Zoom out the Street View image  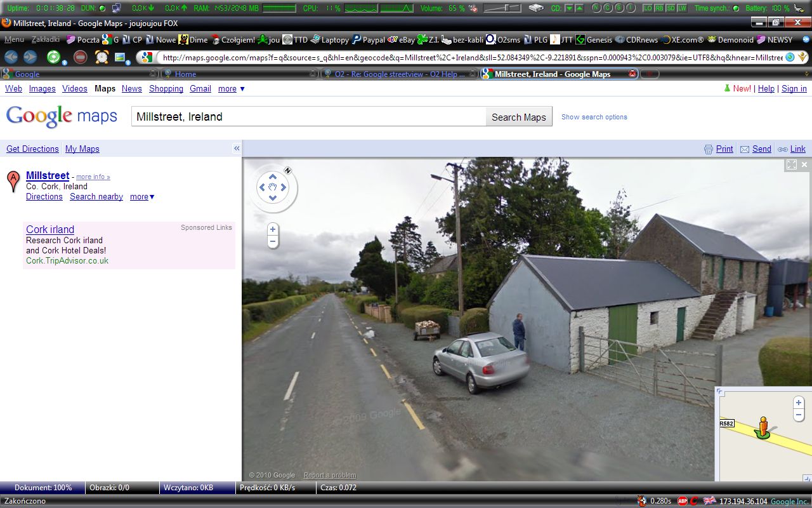(x=273, y=241)
